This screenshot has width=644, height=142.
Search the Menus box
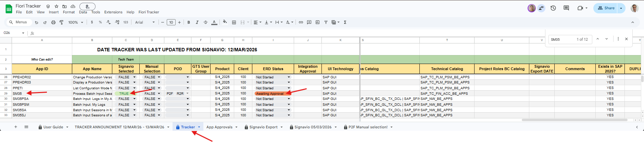(19, 22)
